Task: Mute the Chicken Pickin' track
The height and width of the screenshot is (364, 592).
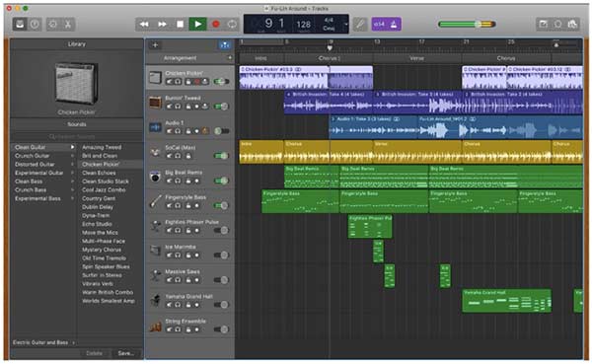Action: pos(170,82)
